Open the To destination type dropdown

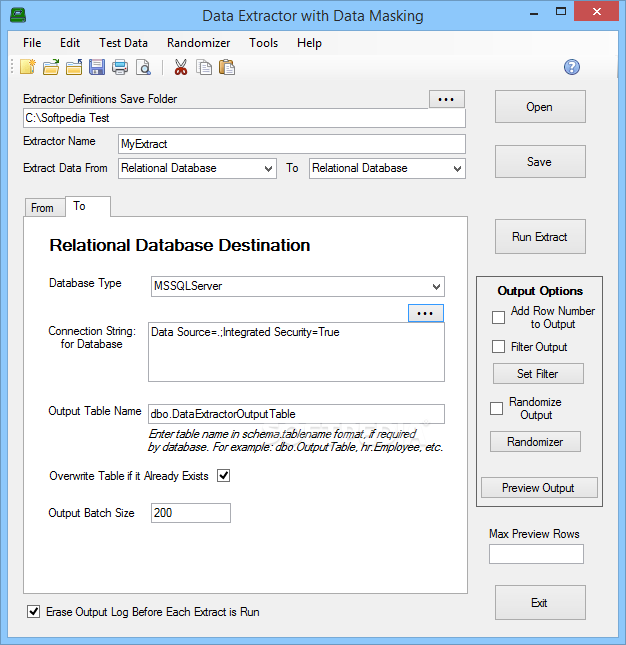point(387,168)
